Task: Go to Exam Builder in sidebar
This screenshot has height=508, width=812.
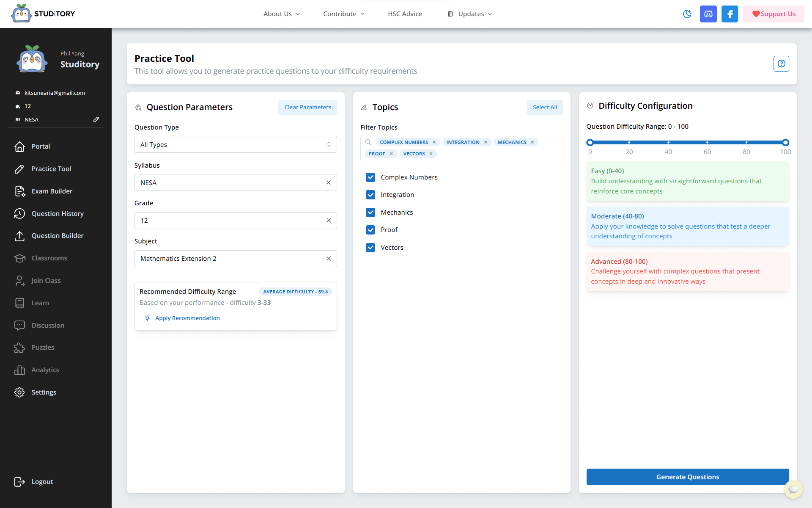Action: tap(52, 191)
